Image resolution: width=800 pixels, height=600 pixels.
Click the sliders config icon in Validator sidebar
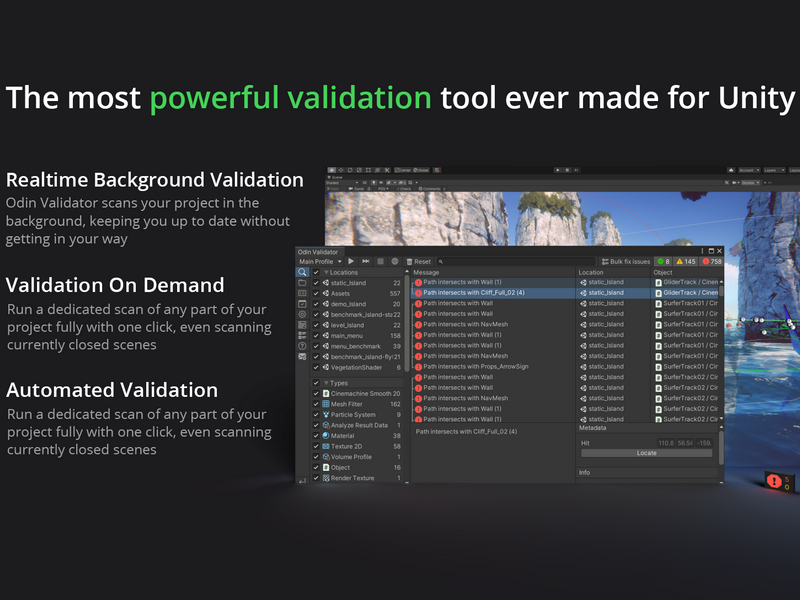coord(302,335)
